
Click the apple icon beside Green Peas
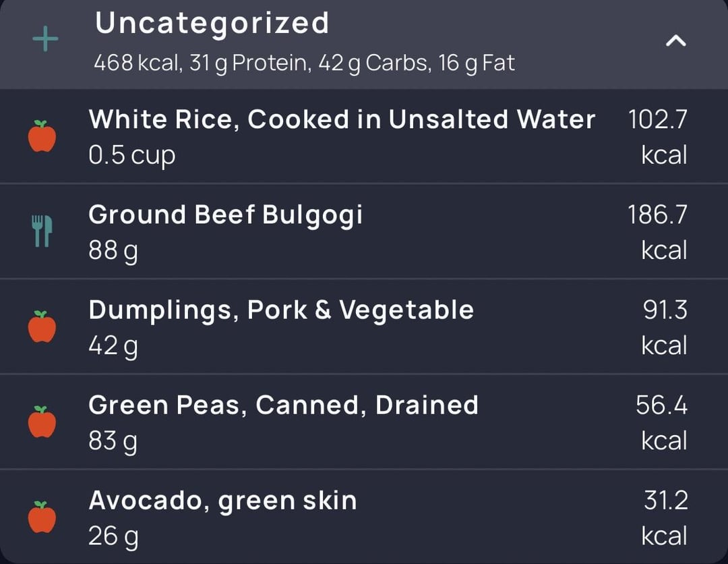(x=42, y=422)
